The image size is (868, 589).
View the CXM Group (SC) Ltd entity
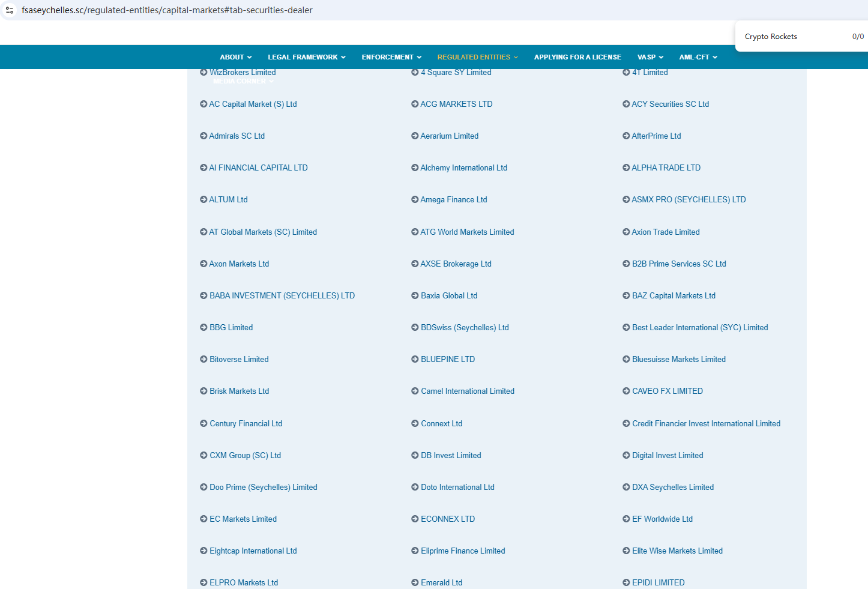click(x=245, y=455)
